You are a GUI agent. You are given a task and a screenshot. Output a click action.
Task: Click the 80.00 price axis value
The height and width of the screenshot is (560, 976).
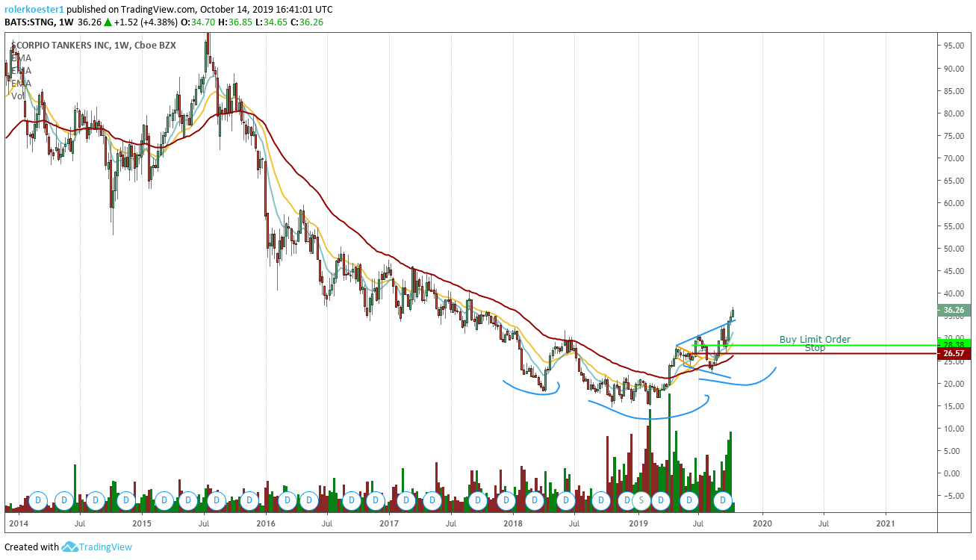coord(955,113)
